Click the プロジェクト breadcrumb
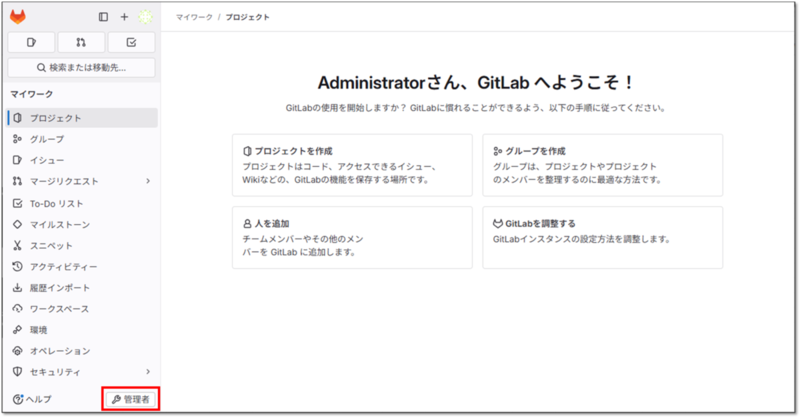 pos(247,17)
